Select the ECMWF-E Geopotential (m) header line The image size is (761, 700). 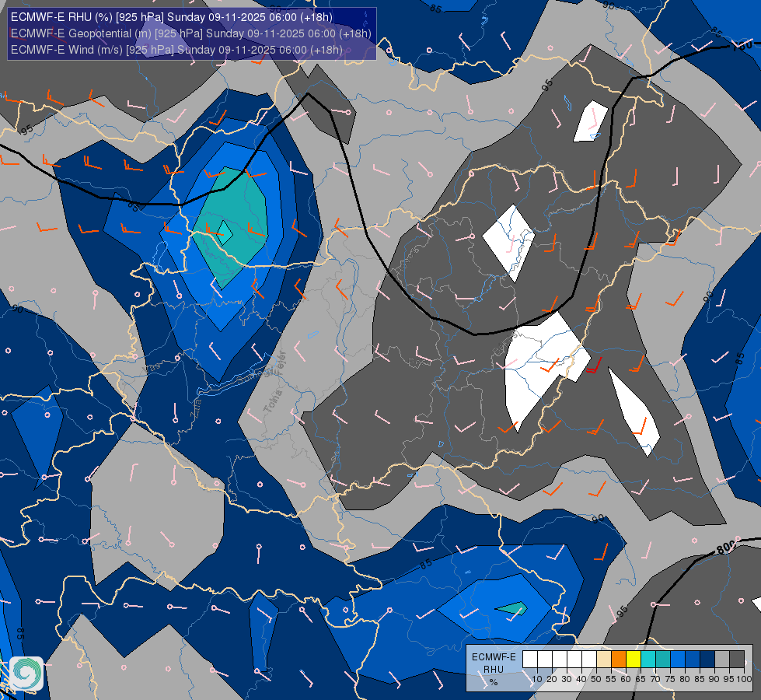click(190, 33)
